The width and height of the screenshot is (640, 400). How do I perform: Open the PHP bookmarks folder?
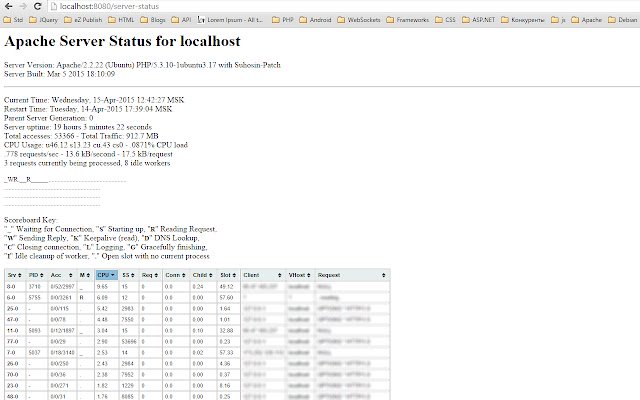[283, 20]
